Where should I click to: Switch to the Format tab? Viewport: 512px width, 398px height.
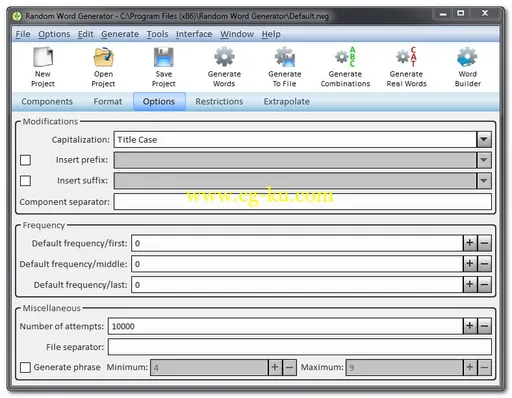(x=108, y=102)
